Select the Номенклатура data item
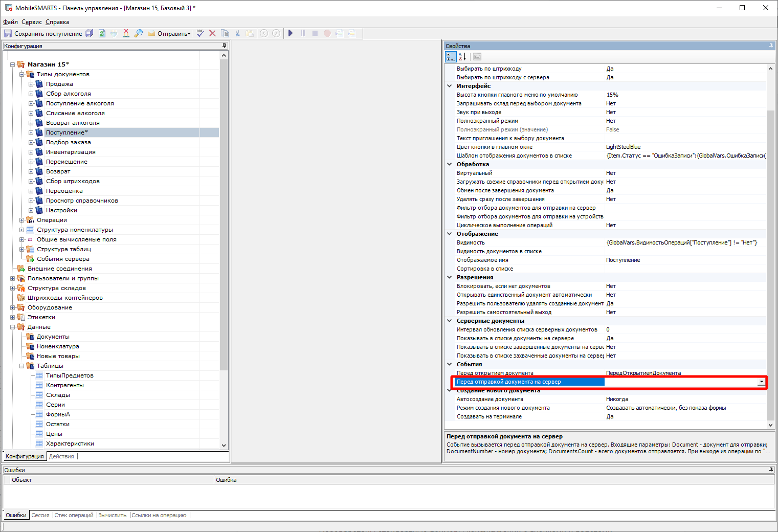Viewport: 778px width, 532px height. (58, 346)
